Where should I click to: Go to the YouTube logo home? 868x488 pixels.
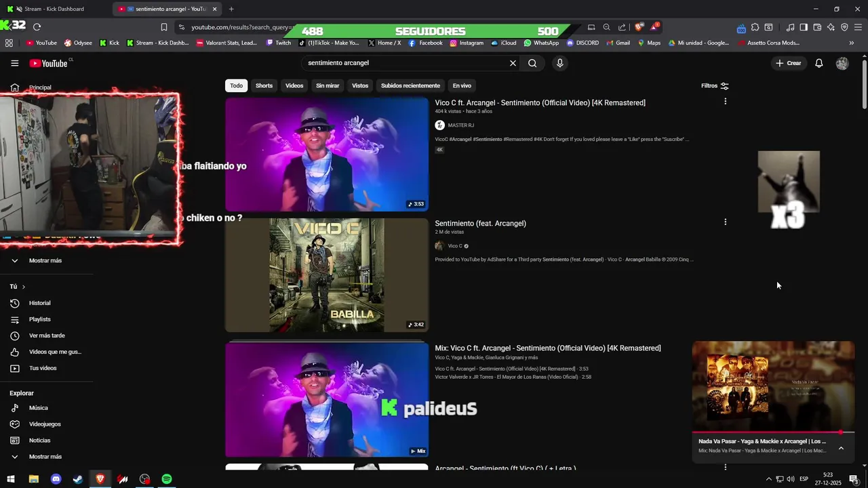(49, 63)
